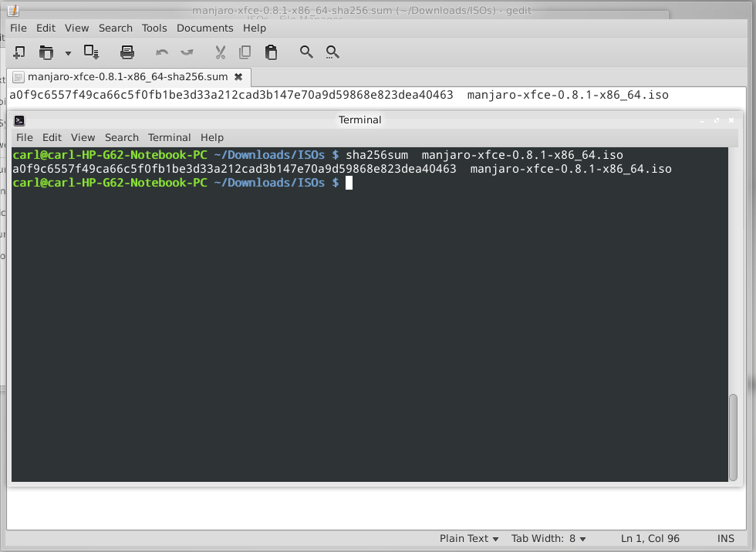Click the terminal's vertical scrollbar
The image size is (756, 552).
(733, 436)
